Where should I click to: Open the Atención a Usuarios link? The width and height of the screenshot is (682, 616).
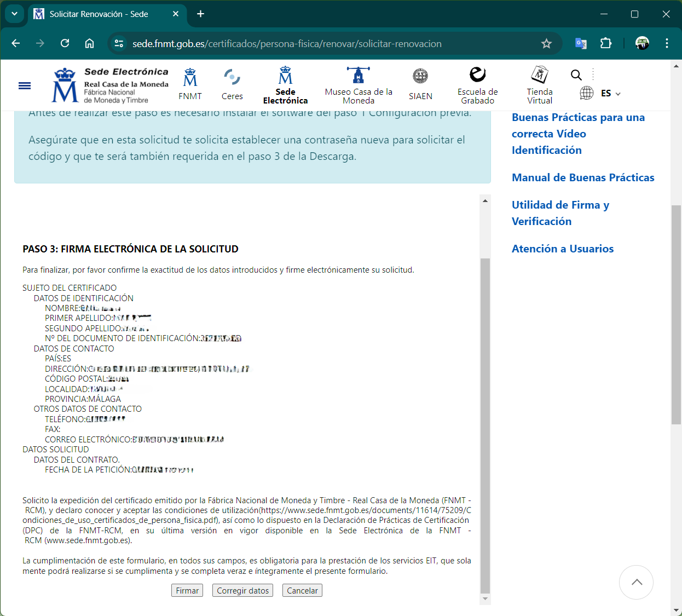562,249
